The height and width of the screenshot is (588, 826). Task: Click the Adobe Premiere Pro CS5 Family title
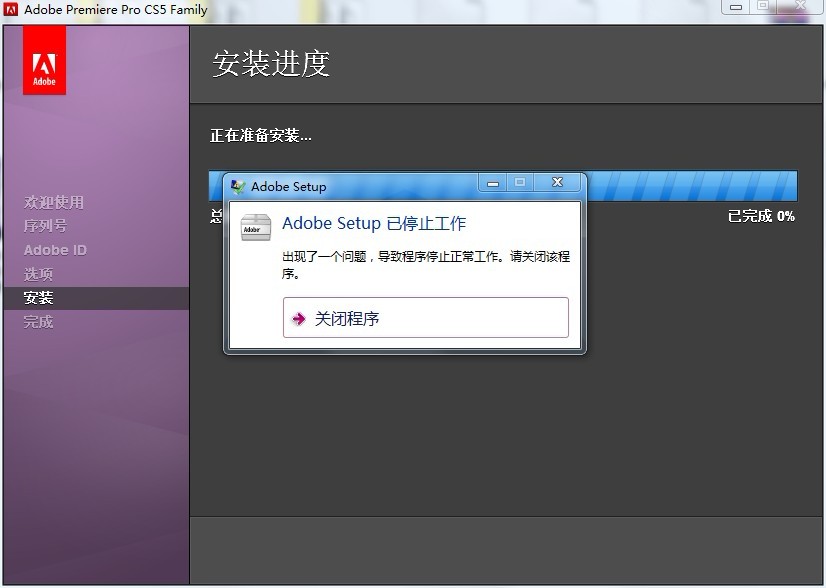pos(116,9)
